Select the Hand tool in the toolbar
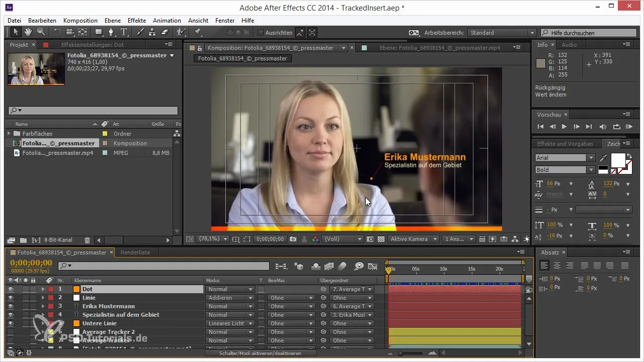 [28, 32]
